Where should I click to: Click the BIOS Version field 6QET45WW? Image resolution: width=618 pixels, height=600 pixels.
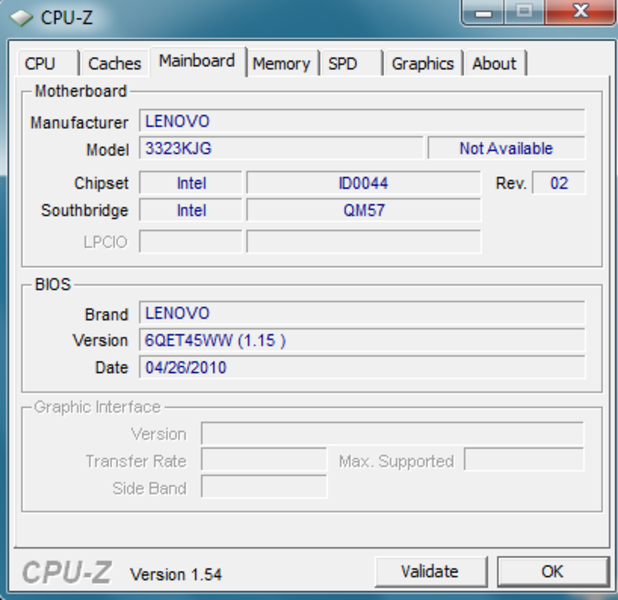[362, 340]
